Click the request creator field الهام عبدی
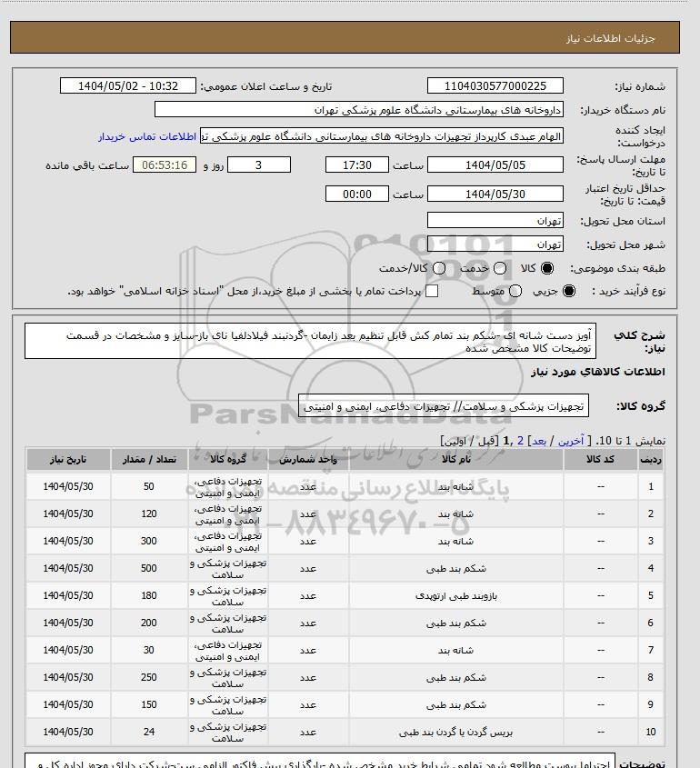 tap(382, 136)
